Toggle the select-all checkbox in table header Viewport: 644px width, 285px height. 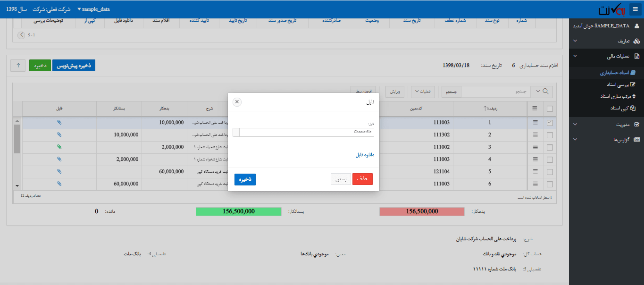coord(550,108)
